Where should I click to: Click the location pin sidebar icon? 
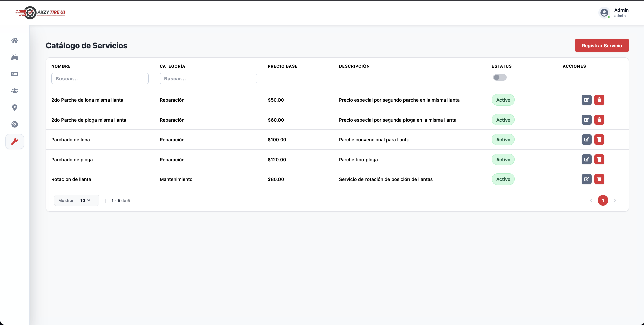[x=15, y=108]
